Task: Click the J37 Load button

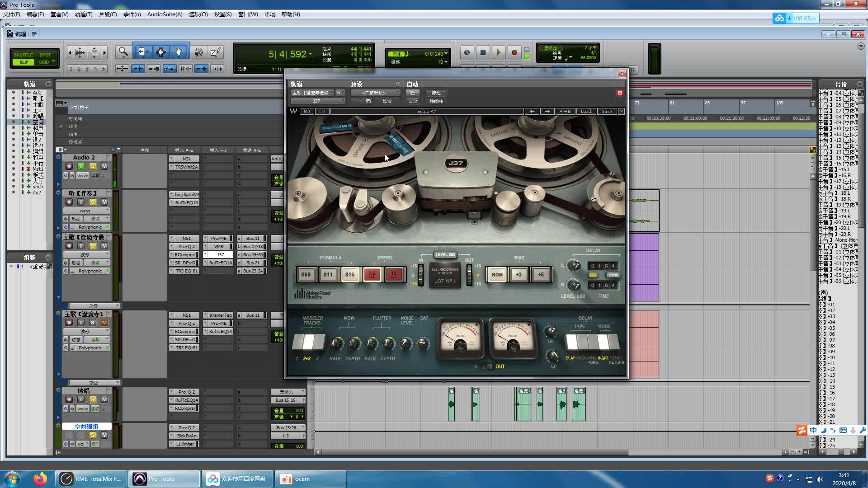Action: click(586, 111)
